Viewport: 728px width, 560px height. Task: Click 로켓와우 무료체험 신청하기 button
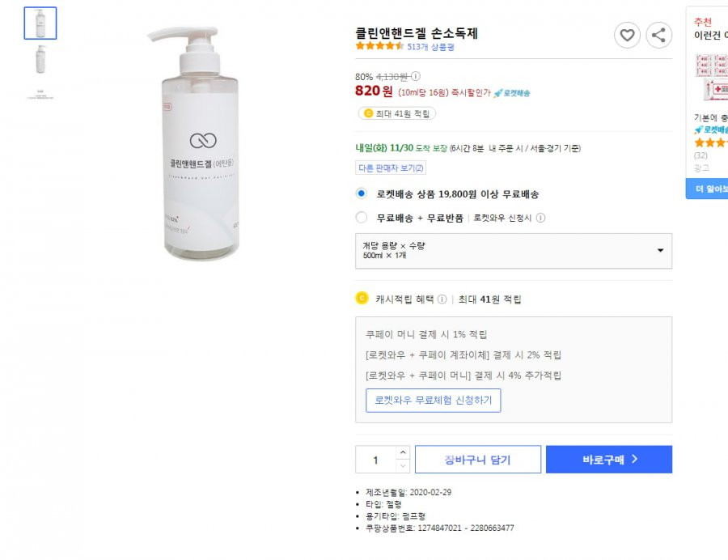click(434, 401)
